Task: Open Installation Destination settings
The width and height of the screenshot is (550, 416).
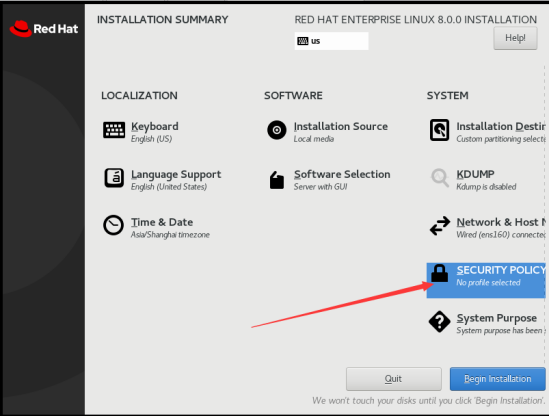Action: [x=501, y=126]
